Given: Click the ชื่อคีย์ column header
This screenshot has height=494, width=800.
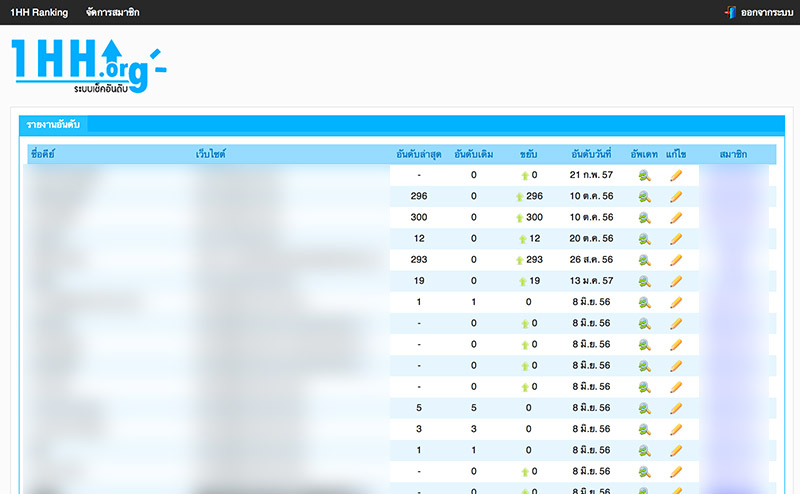Looking at the screenshot, I should point(43,154).
